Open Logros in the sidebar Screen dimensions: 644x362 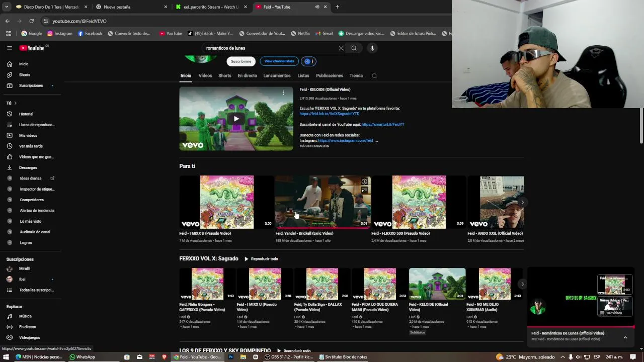click(26, 243)
